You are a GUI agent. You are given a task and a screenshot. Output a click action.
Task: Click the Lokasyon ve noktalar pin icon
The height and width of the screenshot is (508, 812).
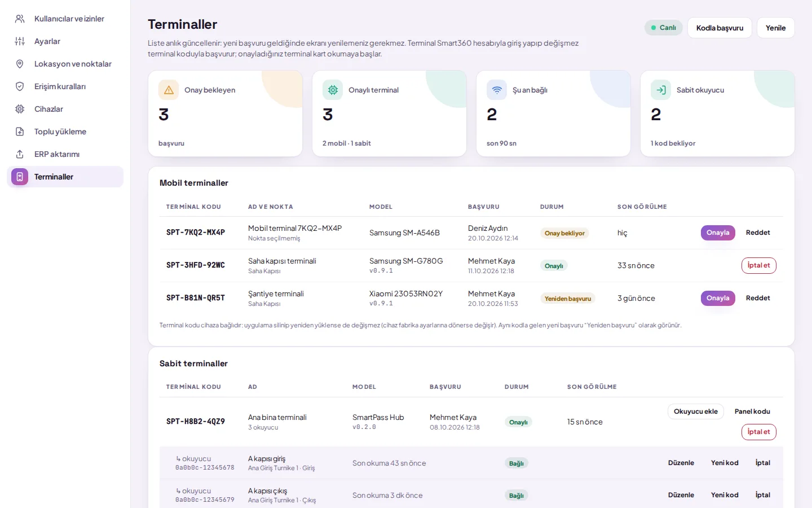click(x=20, y=64)
